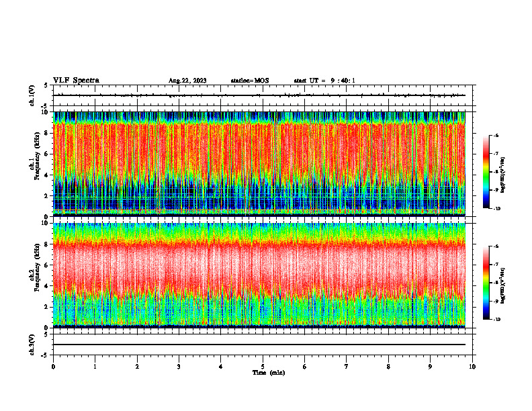Click '-10' on the ch.2 color scale

(x=496, y=320)
